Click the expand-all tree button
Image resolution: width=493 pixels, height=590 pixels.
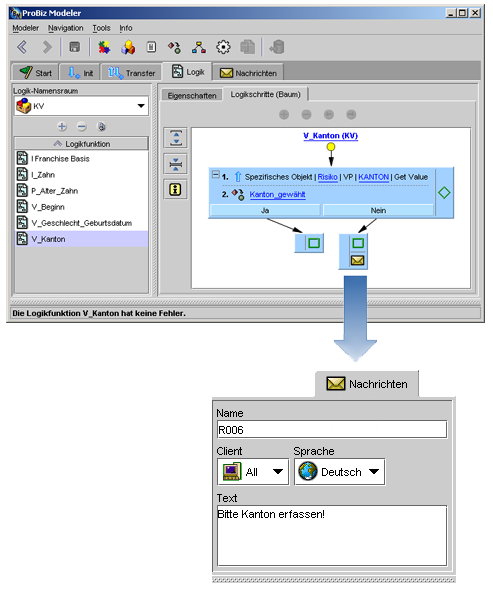point(176,138)
